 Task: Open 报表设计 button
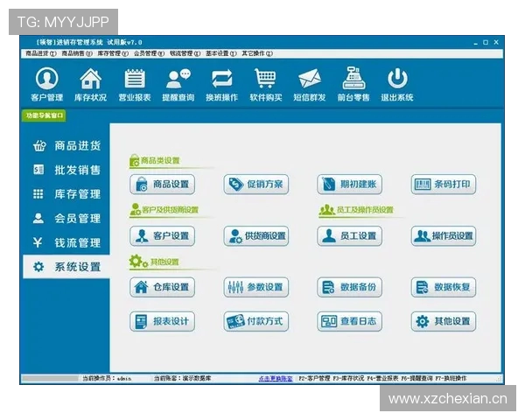tap(163, 321)
